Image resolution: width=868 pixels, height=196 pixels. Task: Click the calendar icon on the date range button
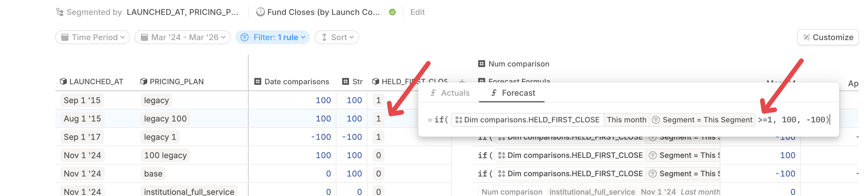tap(144, 37)
